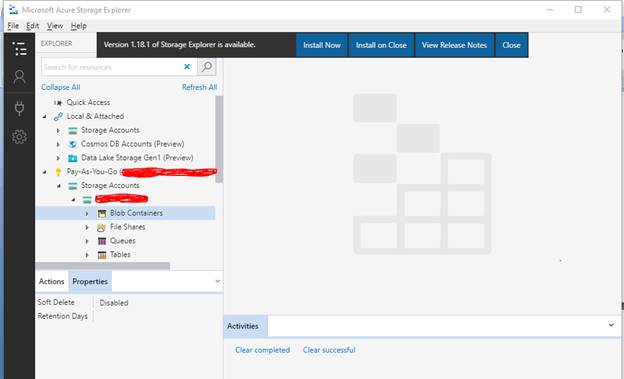Collapse the redacted storage account node
The width and height of the screenshot is (624, 379).
74,200
